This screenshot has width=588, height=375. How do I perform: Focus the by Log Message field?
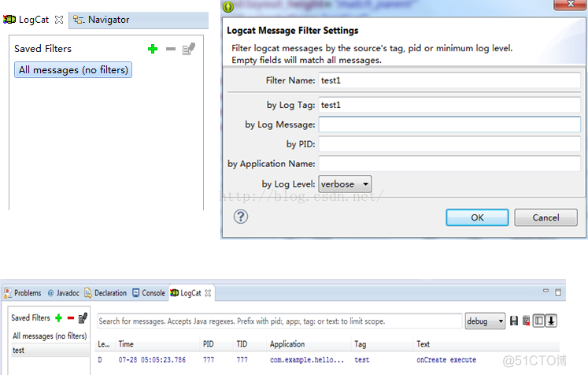449,124
